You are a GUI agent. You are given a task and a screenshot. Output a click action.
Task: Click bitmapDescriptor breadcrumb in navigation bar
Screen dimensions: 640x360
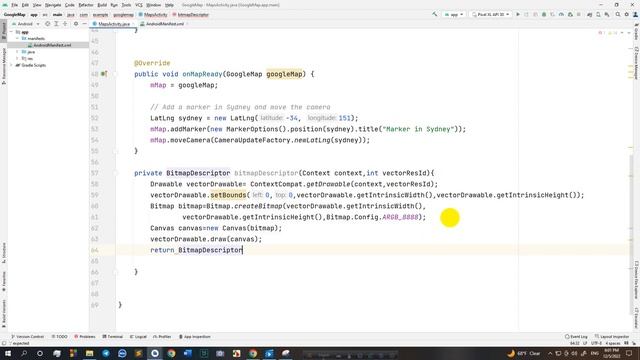click(x=191, y=15)
